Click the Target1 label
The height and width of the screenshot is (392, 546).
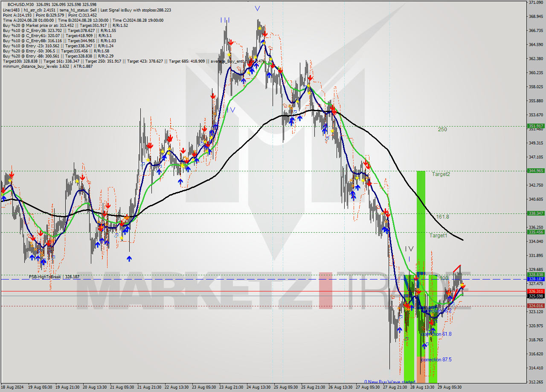point(438,236)
